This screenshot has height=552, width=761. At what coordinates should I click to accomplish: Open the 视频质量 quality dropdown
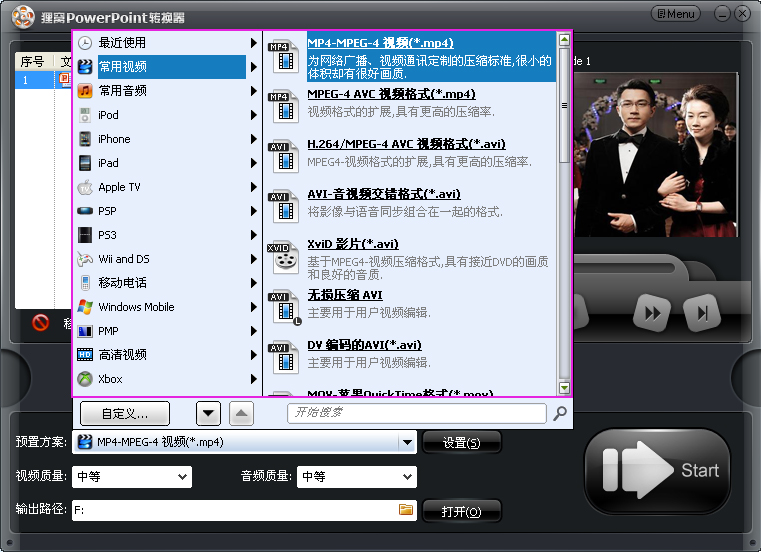coord(182,477)
